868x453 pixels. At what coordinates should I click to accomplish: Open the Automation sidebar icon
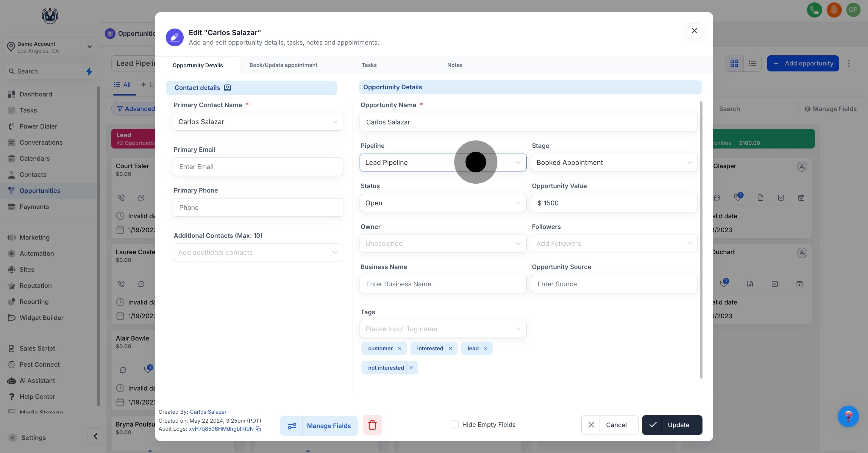(x=11, y=254)
